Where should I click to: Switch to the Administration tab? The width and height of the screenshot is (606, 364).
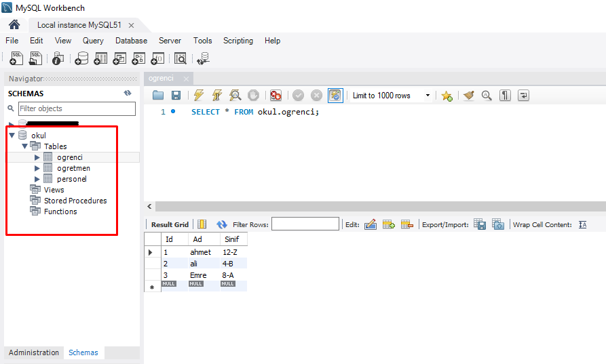(x=34, y=352)
